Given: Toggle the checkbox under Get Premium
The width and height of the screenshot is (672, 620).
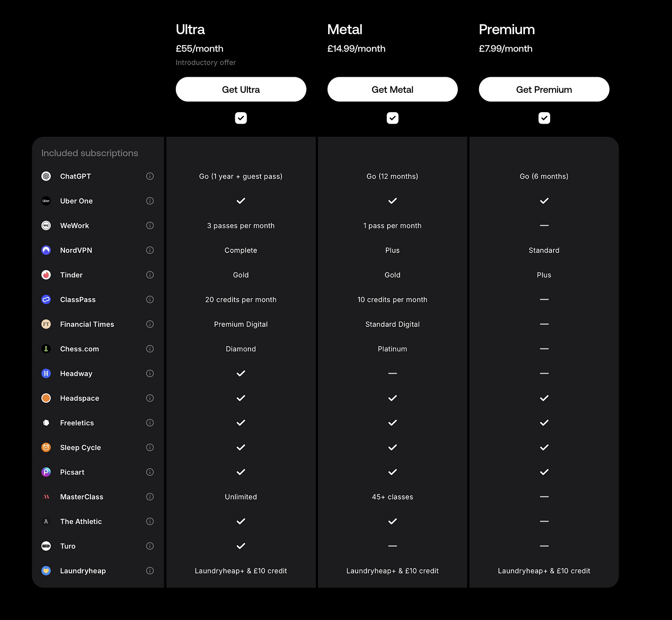Looking at the screenshot, I should pos(544,118).
